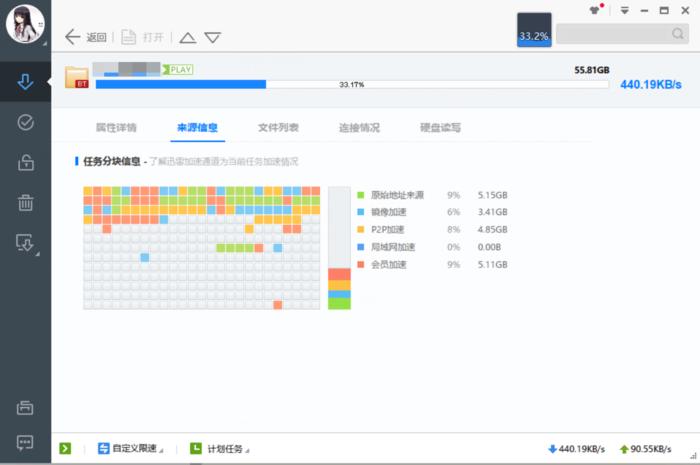Click the 5.15GB value
Screen dimensions: 700x465
click(x=492, y=195)
